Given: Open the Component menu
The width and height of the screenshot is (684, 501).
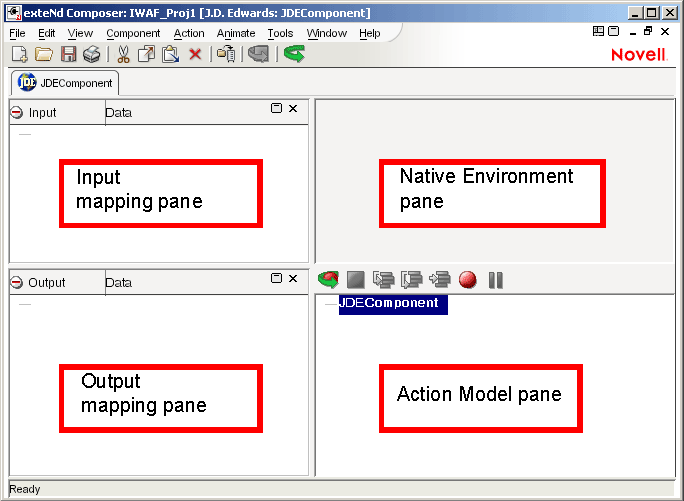Looking at the screenshot, I should click(x=133, y=33).
